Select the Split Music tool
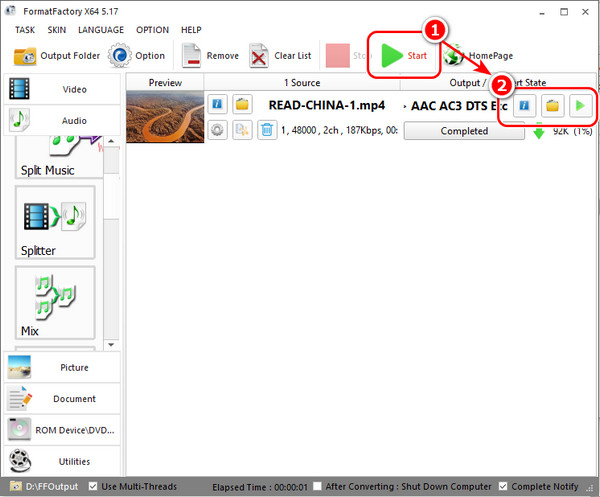Viewport: 600px width, 497px height. pyautogui.click(x=59, y=157)
